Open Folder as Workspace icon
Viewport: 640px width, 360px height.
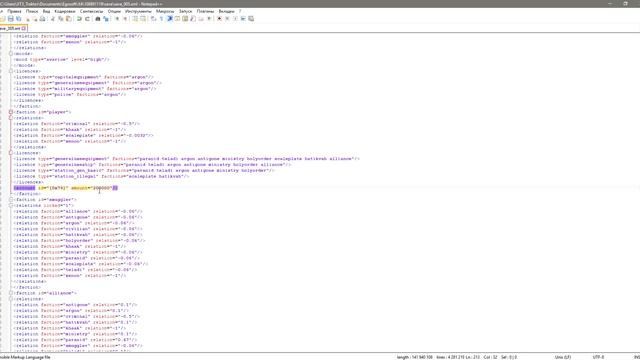pos(201,19)
